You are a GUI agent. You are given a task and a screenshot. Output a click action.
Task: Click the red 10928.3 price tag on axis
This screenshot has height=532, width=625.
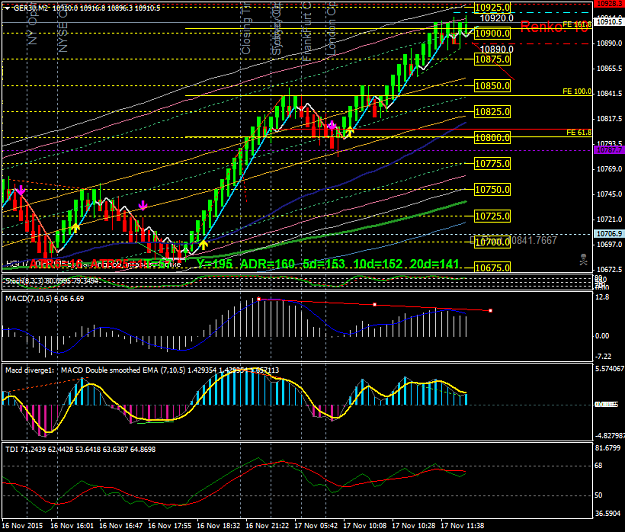609,3
